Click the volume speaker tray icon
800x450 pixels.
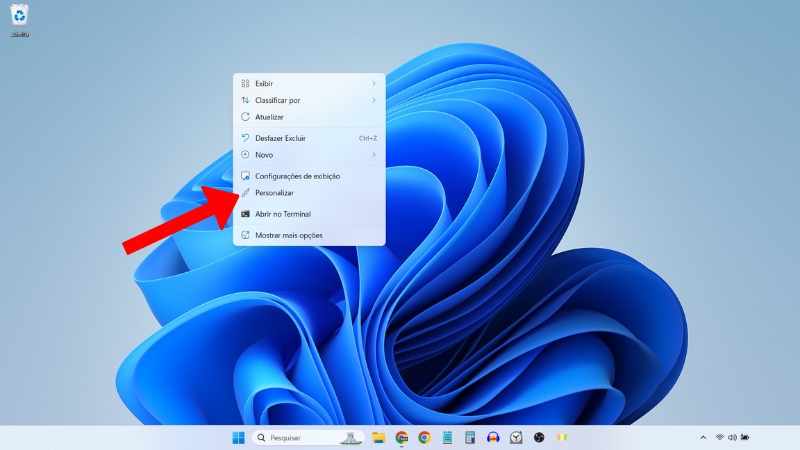(x=732, y=437)
